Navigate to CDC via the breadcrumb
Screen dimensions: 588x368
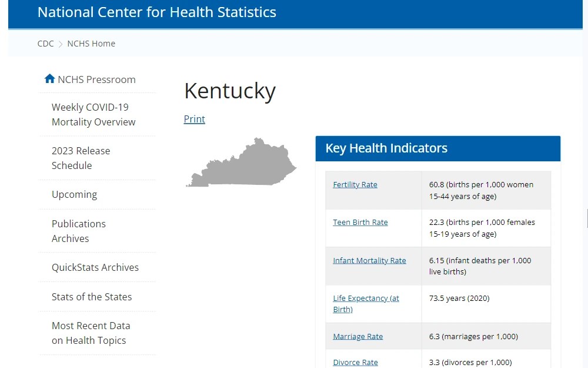[x=45, y=44]
